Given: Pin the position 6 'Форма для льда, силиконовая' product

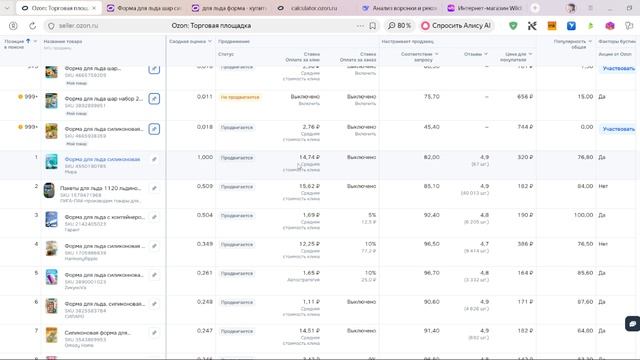Looking at the screenshot, I should (x=154, y=304).
